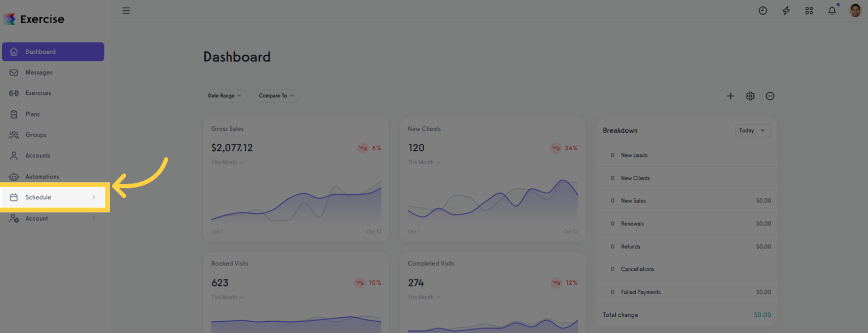Open Exercises in sidebar
This screenshot has height=333, width=868.
pyautogui.click(x=53, y=93)
